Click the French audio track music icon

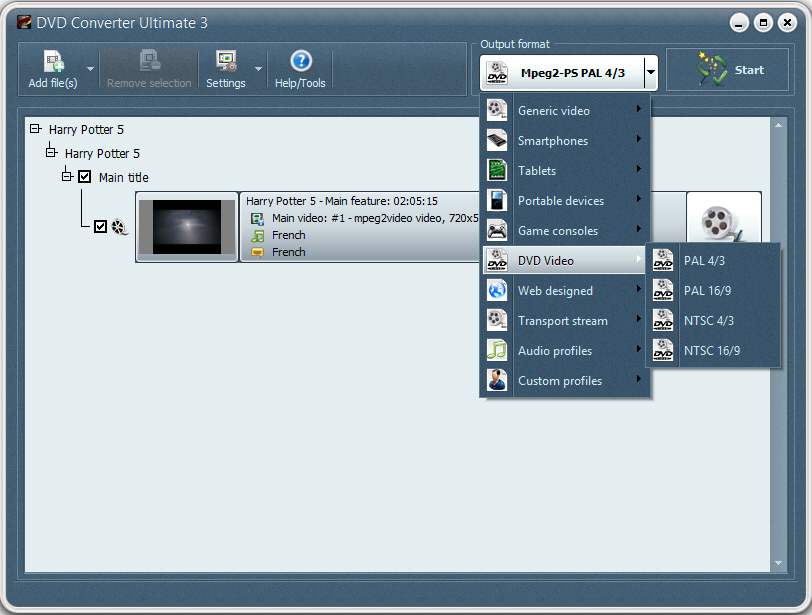tap(257, 236)
